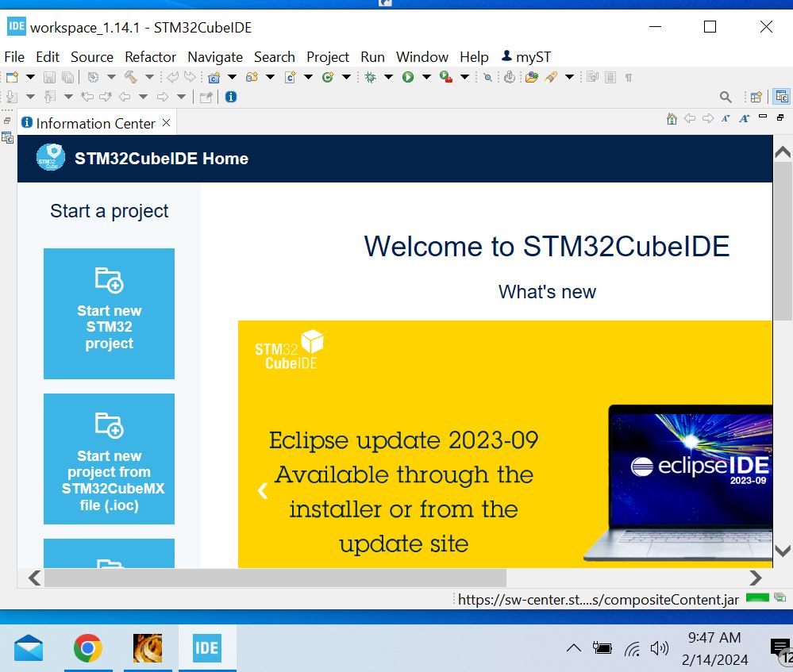Click the Next Annotation icon
Viewport: 793px width, 672px height.
(12, 97)
